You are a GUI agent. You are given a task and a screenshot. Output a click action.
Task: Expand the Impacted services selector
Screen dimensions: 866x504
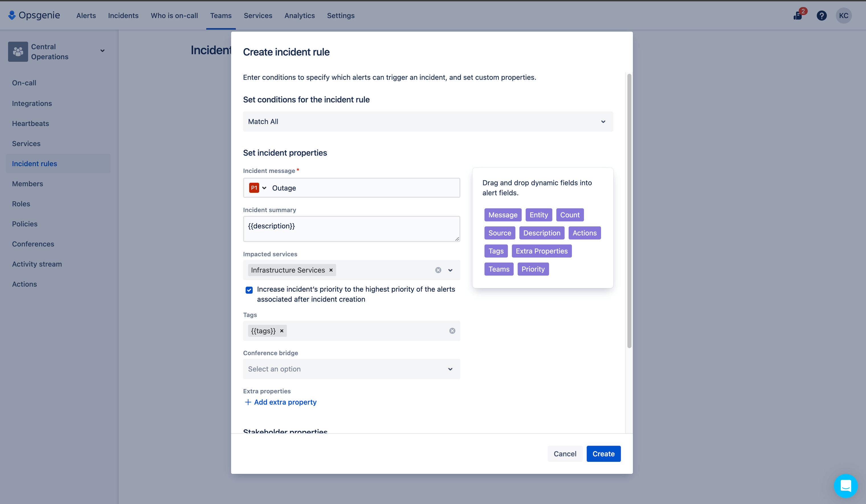click(450, 269)
